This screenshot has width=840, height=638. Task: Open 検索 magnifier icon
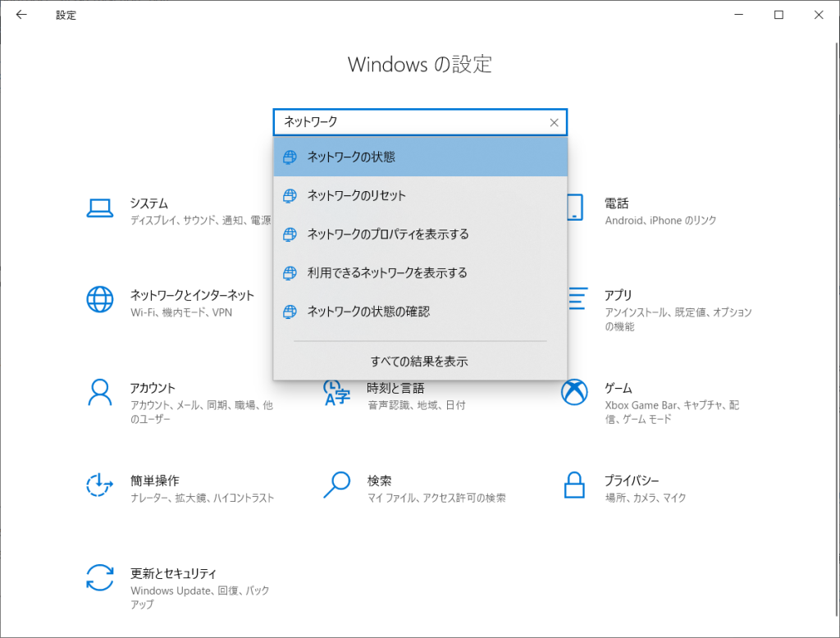coord(336,485)
